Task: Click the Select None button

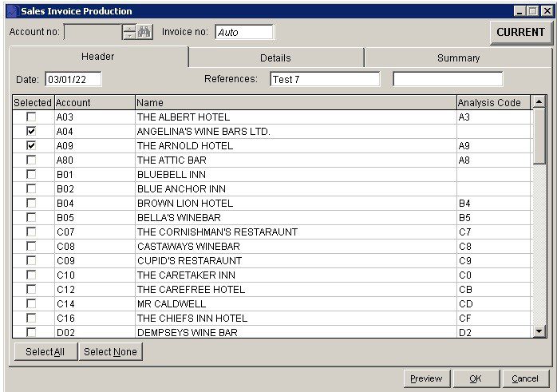Action: [110, 352]
